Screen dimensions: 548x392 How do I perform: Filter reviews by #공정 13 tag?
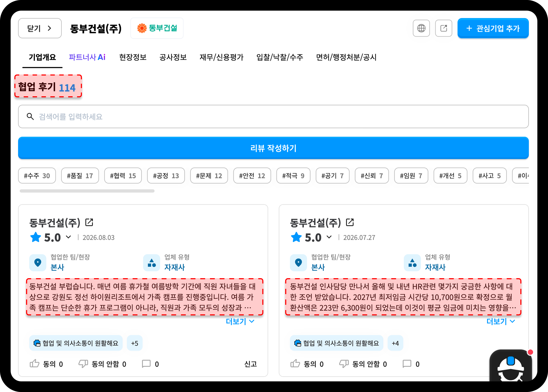(x=166, y=176)
